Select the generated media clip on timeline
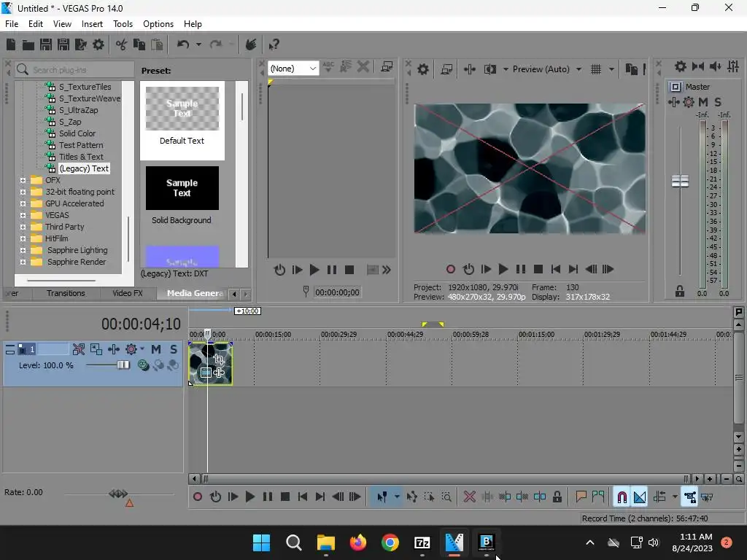Screen dimensions: 747x560 click(211, 364)
